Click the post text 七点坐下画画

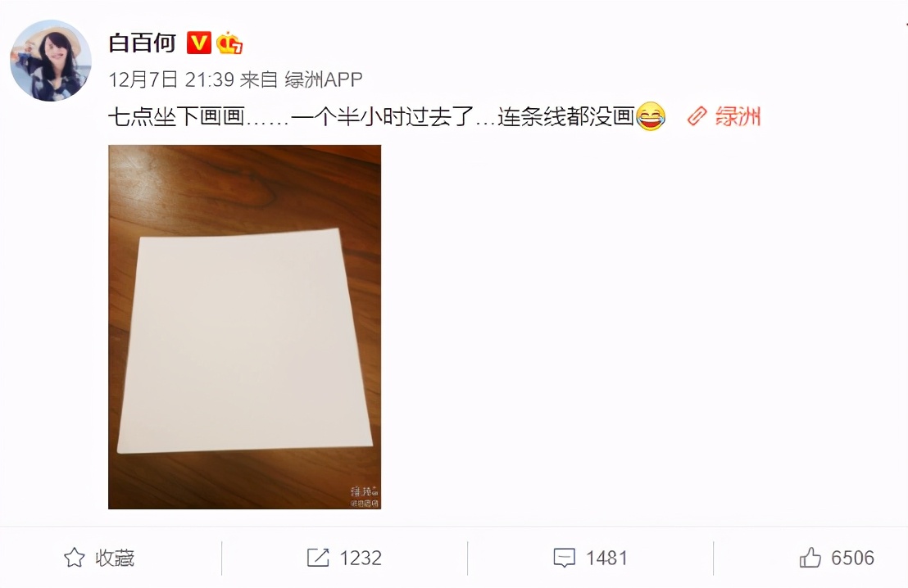pyautogui.click(x=177, y=117)
